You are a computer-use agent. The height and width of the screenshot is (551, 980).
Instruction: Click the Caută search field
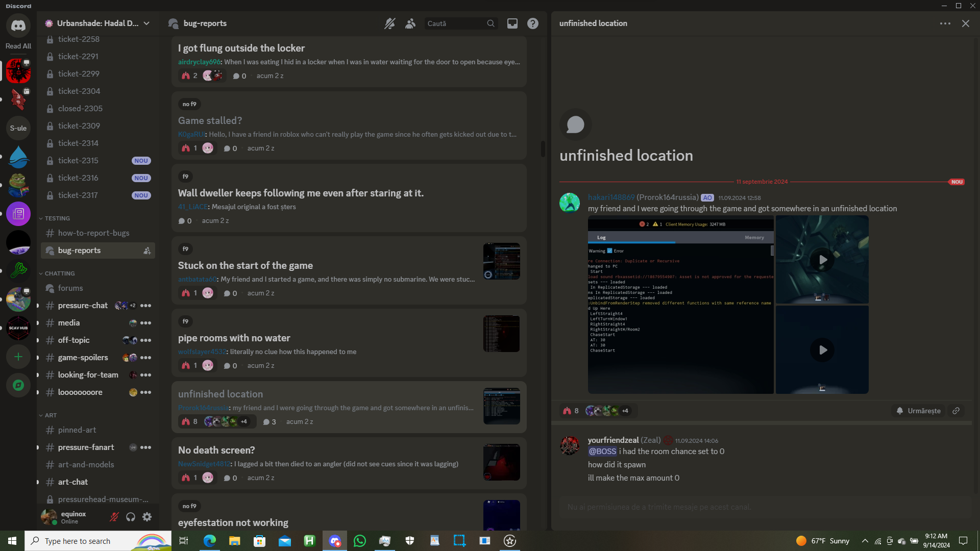(454, 23)
